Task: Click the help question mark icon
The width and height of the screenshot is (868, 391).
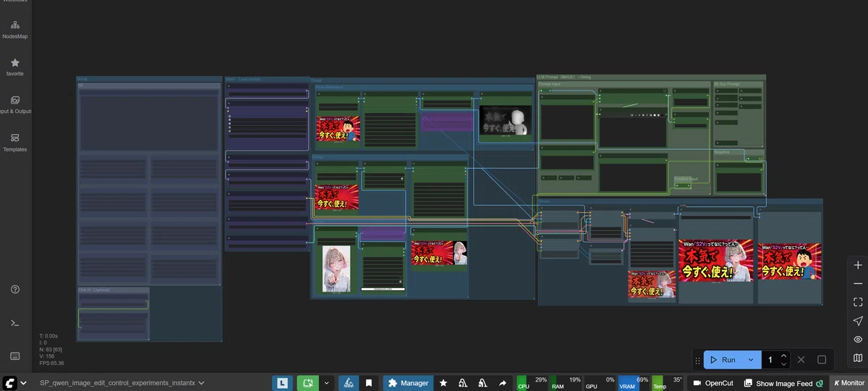Action: [15, 289]
